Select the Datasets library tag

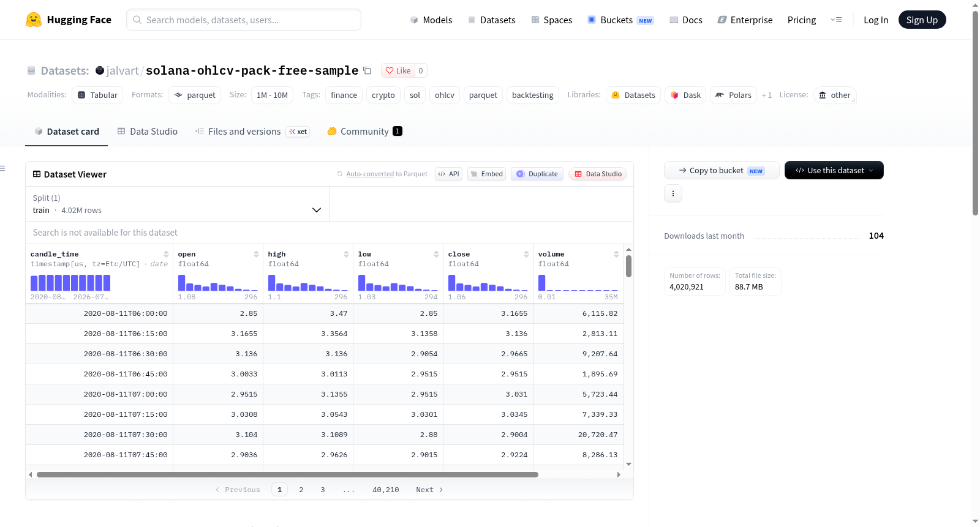tap(633, 95)
